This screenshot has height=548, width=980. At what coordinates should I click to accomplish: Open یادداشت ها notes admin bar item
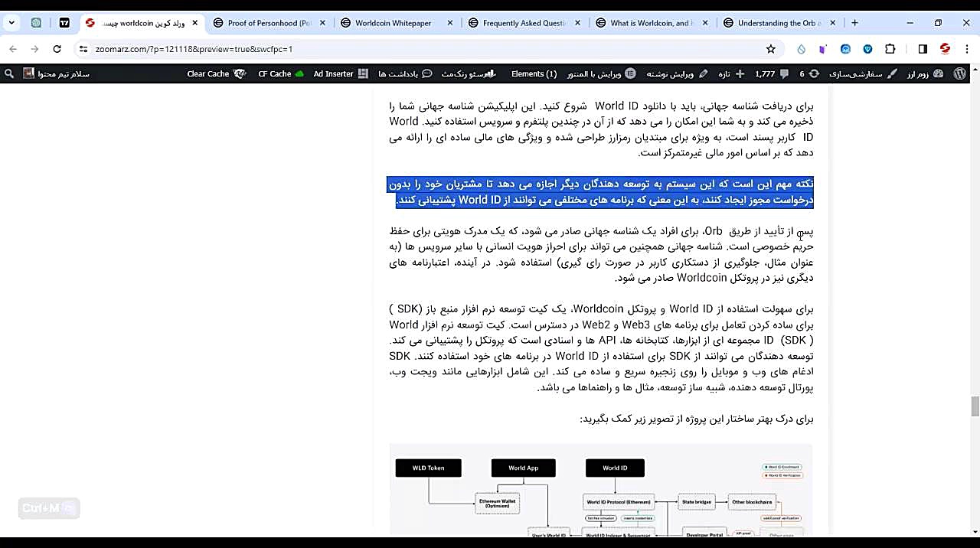[405, 74]
